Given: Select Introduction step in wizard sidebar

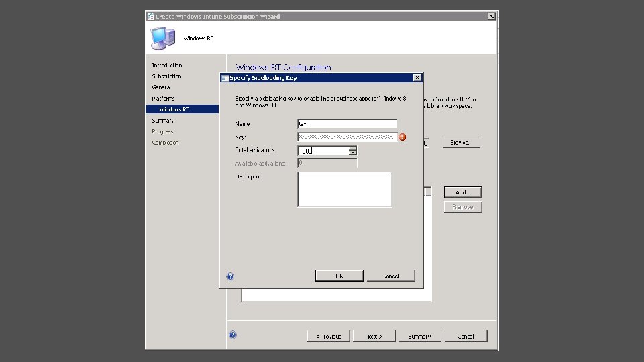Looking at the screenshot, I should click(167, 65).
